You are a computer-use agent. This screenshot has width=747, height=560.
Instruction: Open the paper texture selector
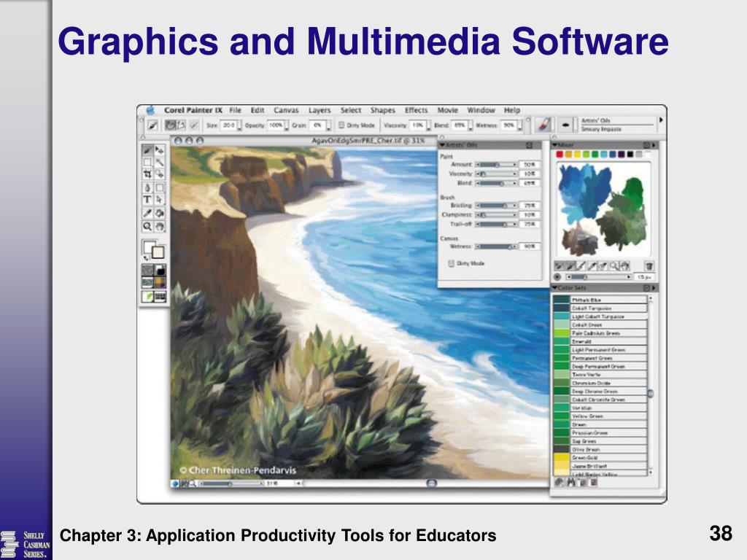[x=147, y=271]
